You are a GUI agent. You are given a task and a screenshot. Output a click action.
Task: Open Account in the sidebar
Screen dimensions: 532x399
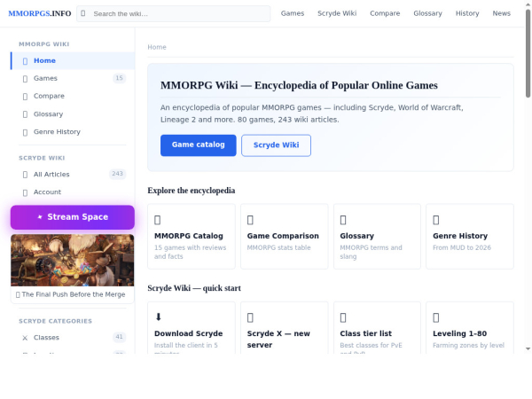[x=73, y=192]
